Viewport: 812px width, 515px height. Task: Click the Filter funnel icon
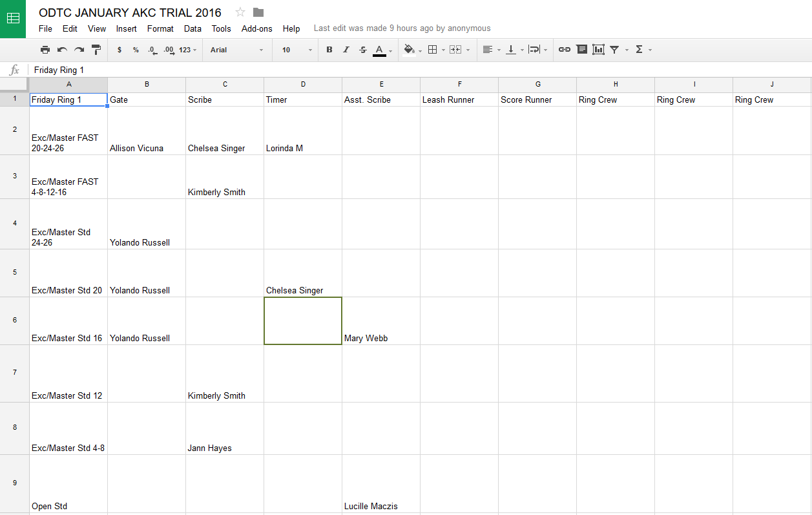tap(614, 50)
